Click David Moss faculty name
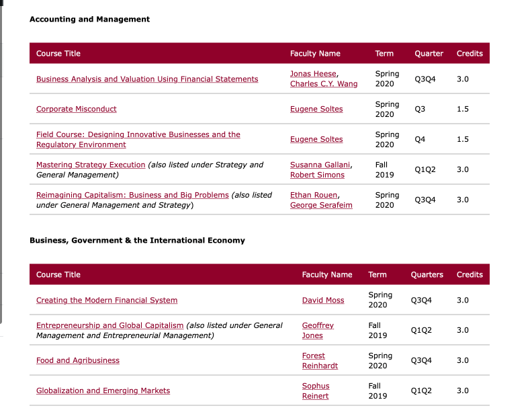 coord(323,300)
